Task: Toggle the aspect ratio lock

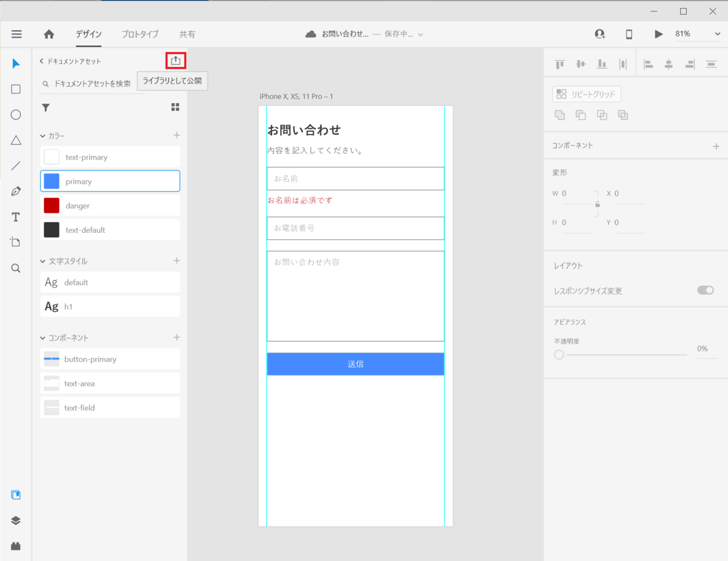Action: (x=598, y=205)
